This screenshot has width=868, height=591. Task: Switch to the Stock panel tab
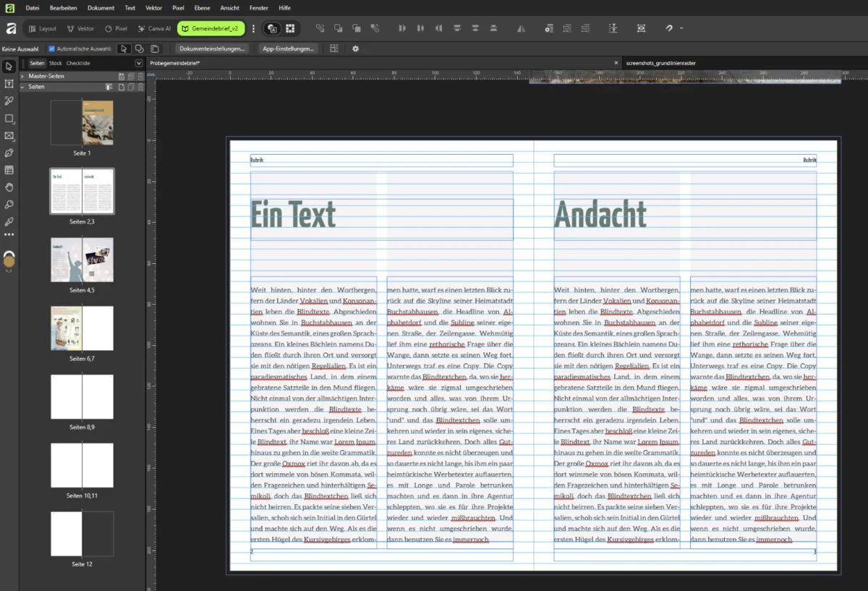tap(56, 63)
